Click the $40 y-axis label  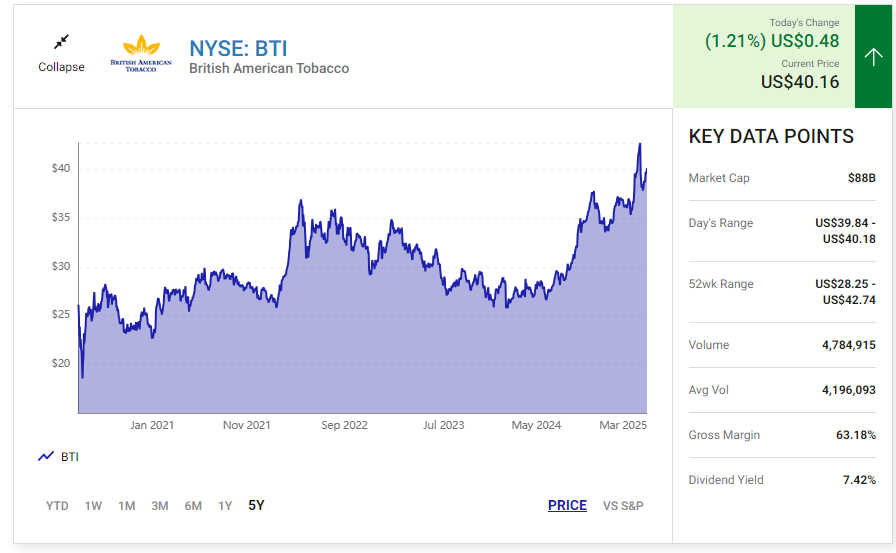pos(61,169)
